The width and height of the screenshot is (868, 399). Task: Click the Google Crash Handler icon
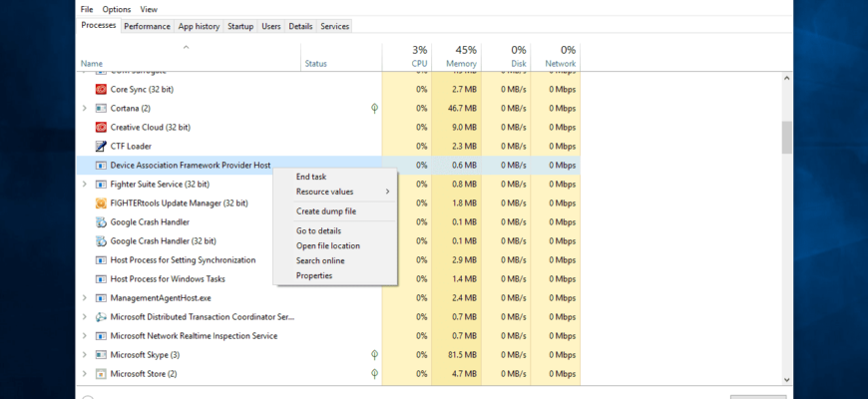pos(101,221)
